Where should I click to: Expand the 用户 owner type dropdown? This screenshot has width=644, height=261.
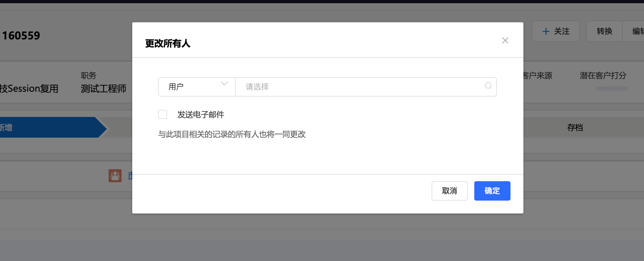pyautogui.click(x=197, y=87)
